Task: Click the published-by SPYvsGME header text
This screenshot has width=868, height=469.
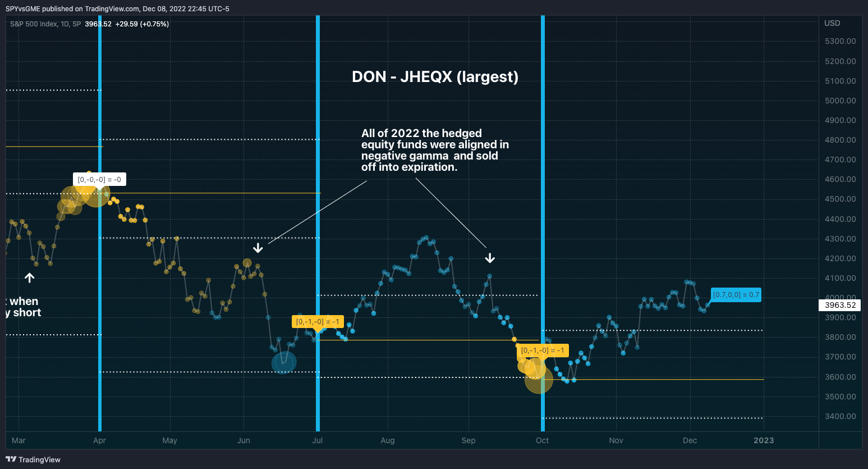Action: [x=117, y=8]
